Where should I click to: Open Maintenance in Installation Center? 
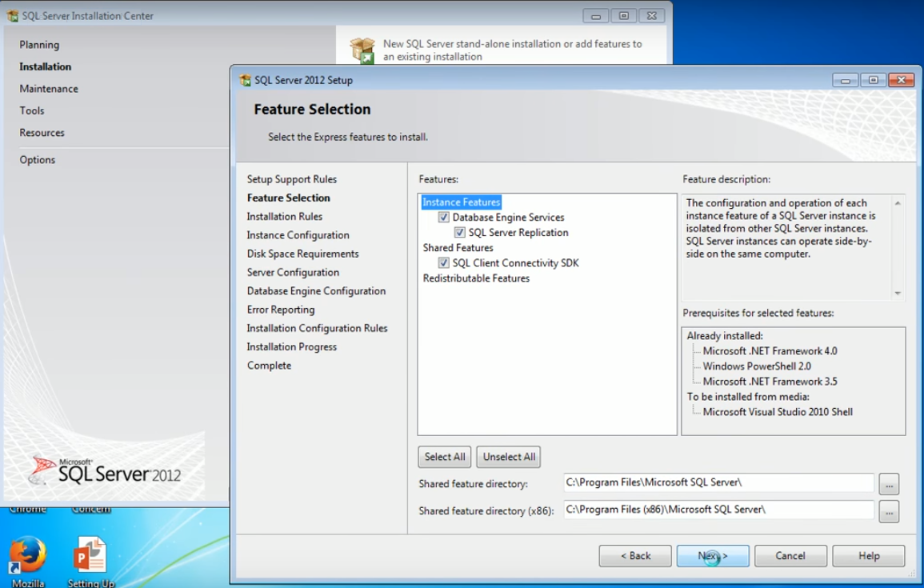[x=48, y=88]
